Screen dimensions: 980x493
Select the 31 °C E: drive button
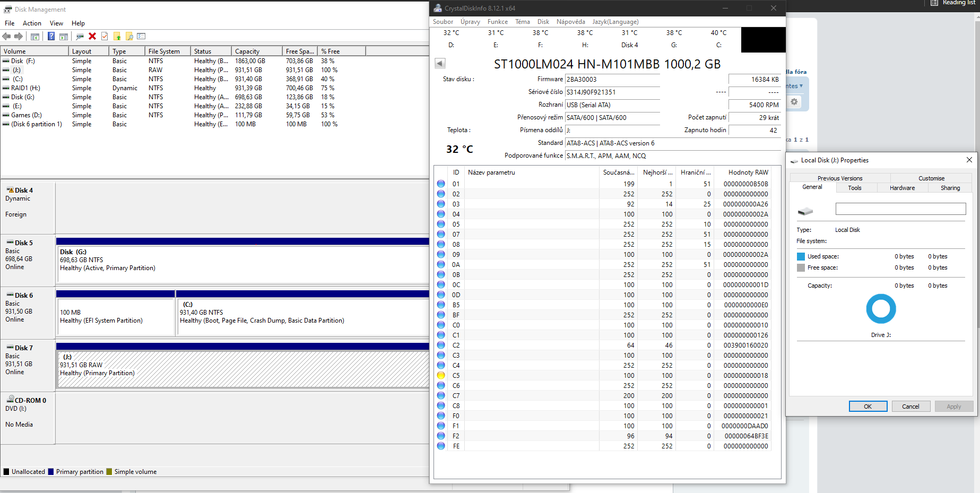point(496,39)
